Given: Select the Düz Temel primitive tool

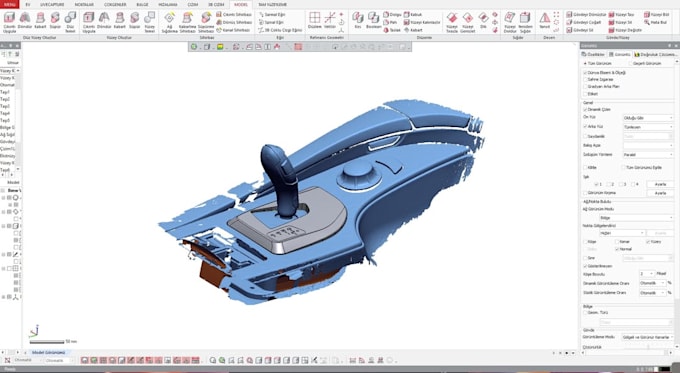Looking at the screenshot, I should 70,22.
